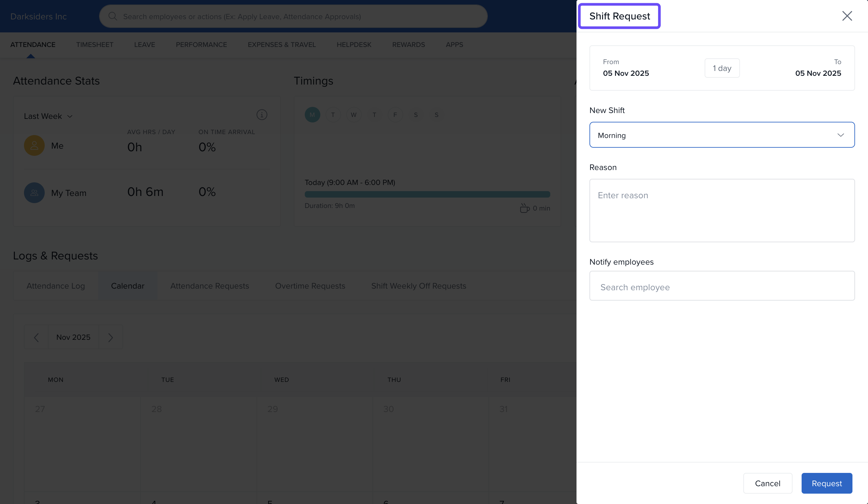Click the Request button
The height and width of the screenshot is (504, 868).
(x=826, y=483)
